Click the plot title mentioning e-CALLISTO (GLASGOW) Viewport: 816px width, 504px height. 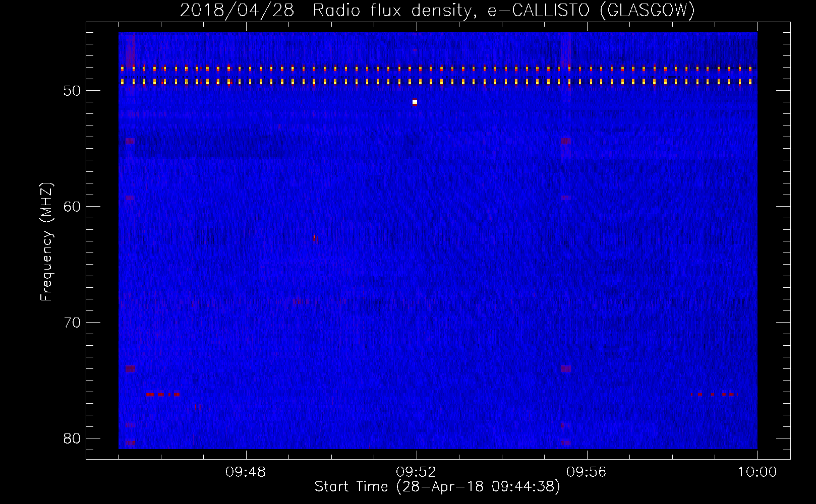coord(437,10)
